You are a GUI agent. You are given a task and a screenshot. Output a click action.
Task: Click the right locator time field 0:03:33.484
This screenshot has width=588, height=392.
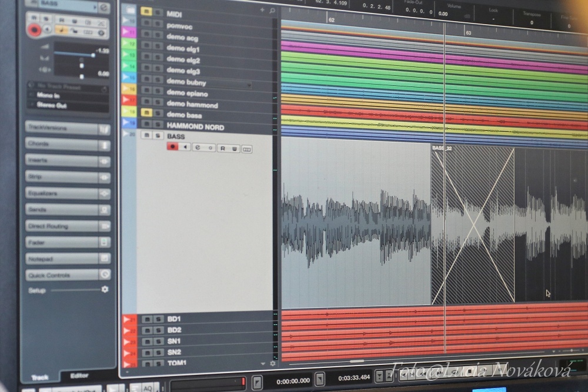[x=354, y=378]
